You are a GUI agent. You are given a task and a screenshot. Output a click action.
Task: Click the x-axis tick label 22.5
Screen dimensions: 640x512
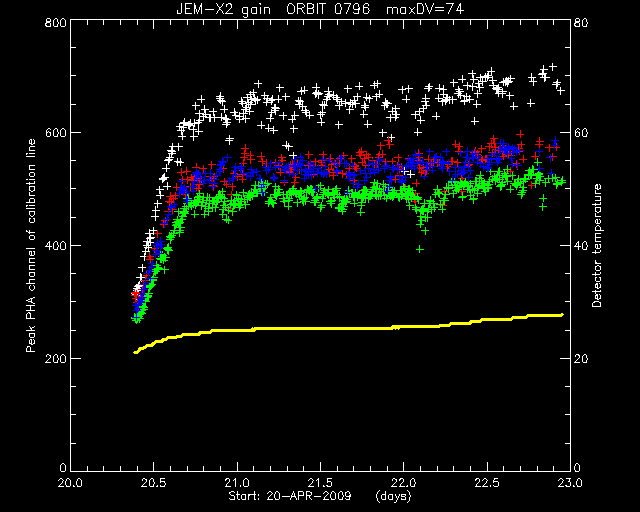coord(487,483)
